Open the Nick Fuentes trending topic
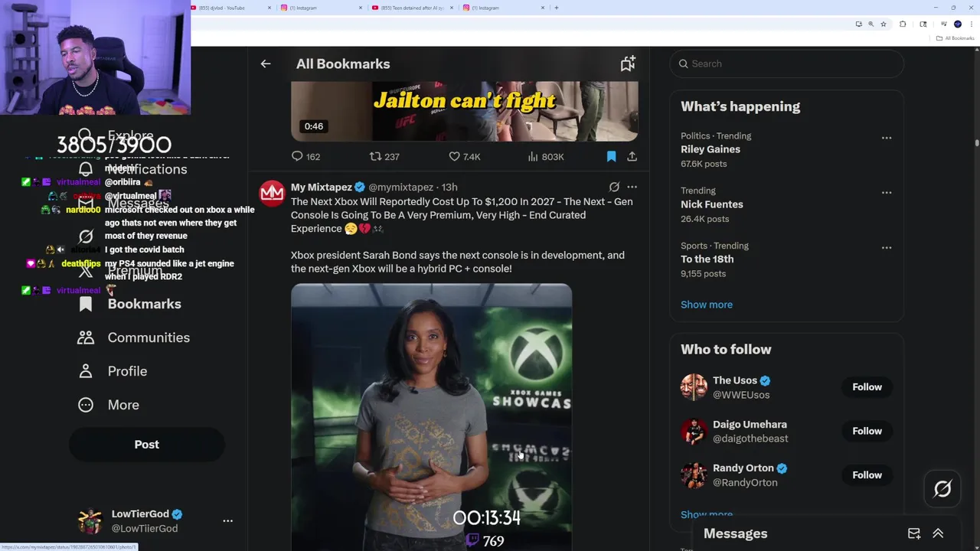 (712, 204)
